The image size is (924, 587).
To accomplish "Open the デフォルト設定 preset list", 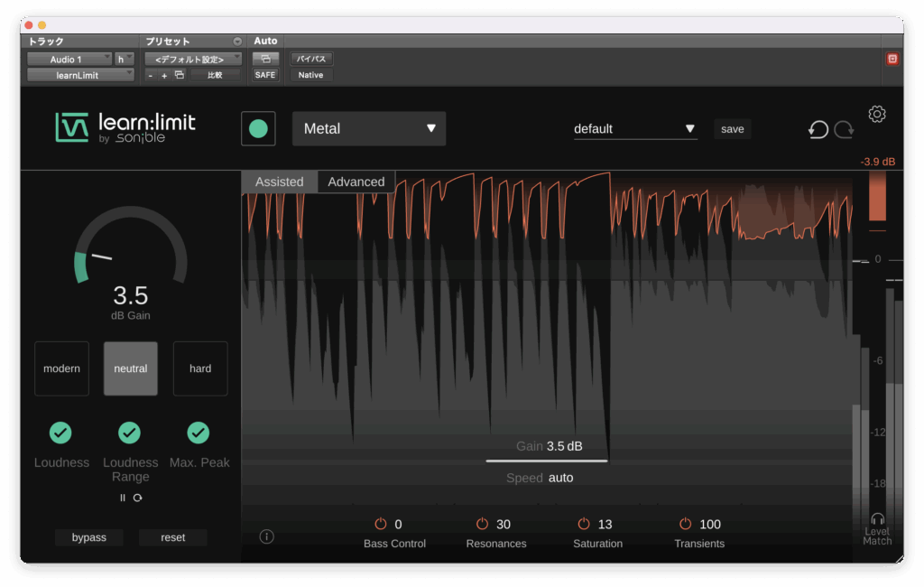I will [193, 59].
